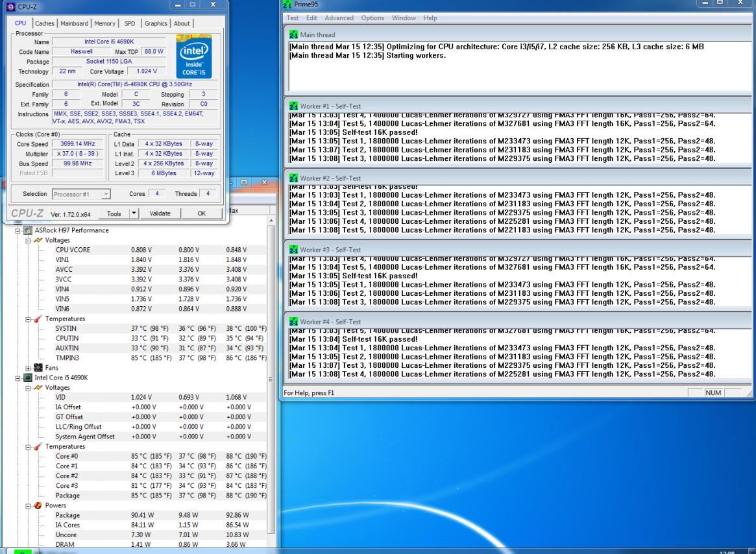
Task: Click the green taskbar button at bottom
Action: [23, 551]
